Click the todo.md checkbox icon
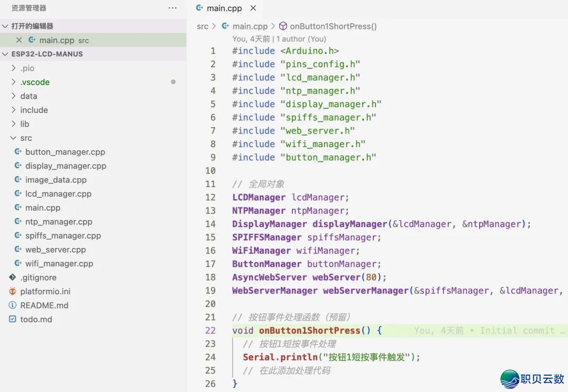Image resolution: width=568 pixels, height=392 pixels. click(x=13, y=319)
